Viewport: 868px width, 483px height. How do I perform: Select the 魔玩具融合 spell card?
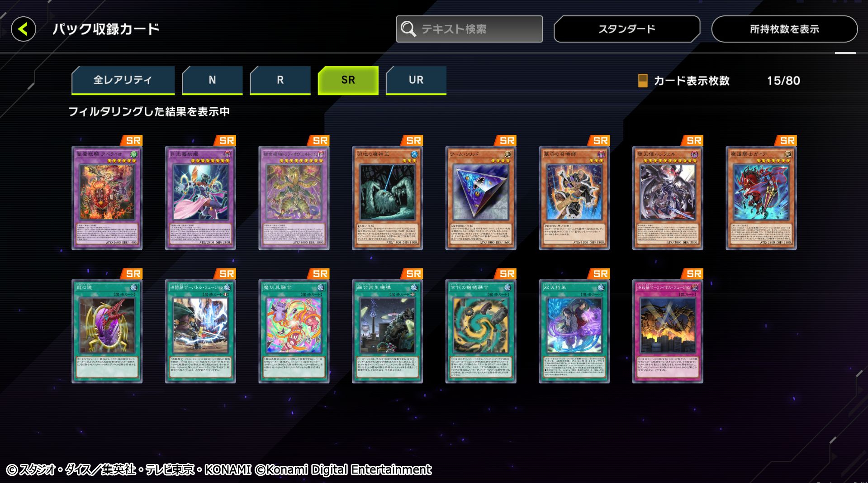[x=294, y=331]
